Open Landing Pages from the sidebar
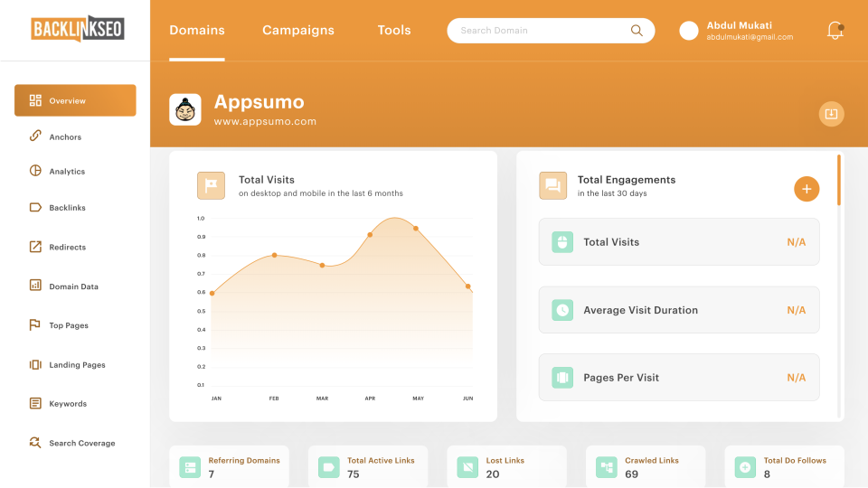The height and width of the screenshot is (488, 868). (x=77, y=364)
